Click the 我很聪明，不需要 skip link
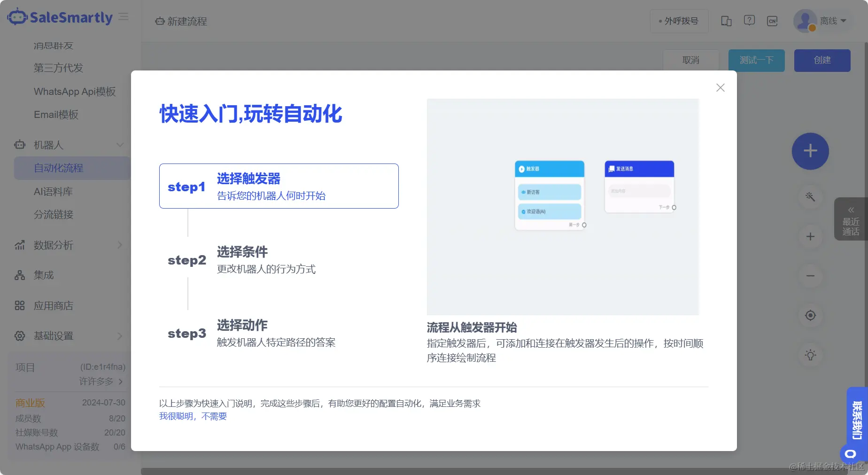Viewport: 868px width, 475px height. click(193, 416)
